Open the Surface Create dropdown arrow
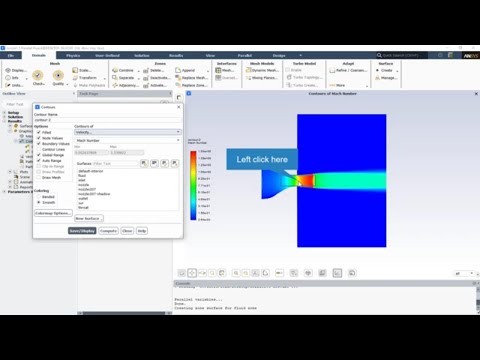The height and width of the screenshot is (360, 480). [x=397, y=71]
